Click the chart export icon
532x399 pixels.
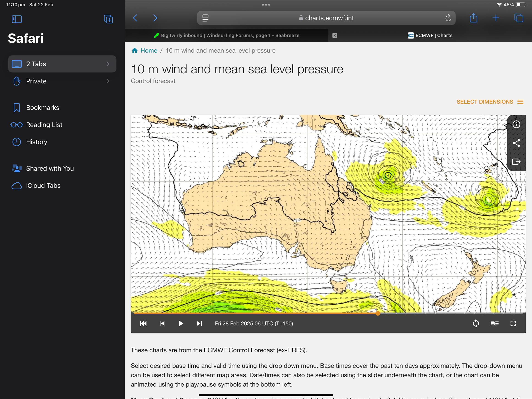coord(516,161)
